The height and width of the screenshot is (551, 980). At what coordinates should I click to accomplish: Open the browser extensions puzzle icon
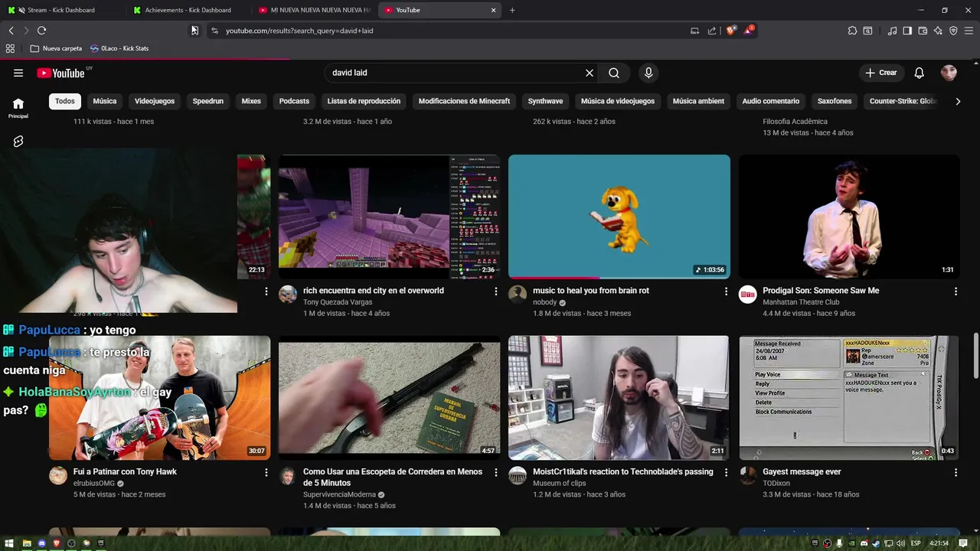(852, 31)
